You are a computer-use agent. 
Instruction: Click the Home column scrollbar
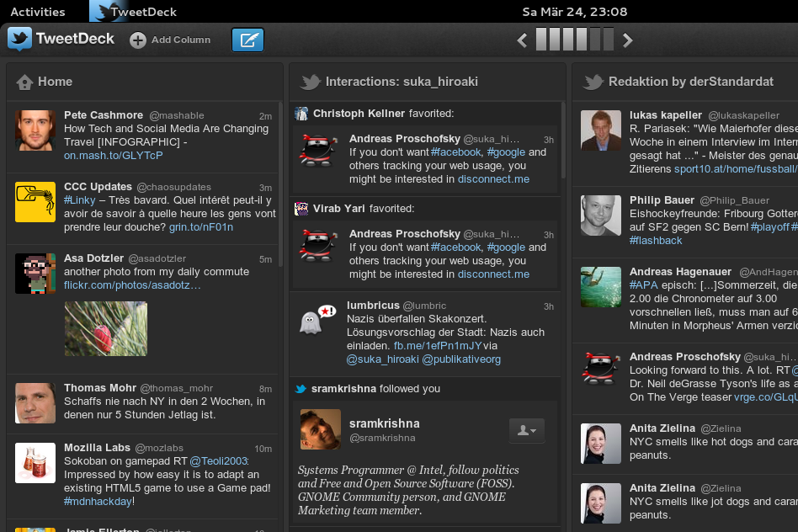point(280,184)
